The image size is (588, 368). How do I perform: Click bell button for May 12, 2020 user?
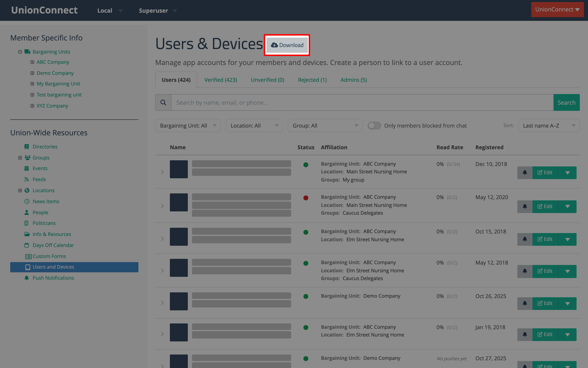tap(525, 206)
